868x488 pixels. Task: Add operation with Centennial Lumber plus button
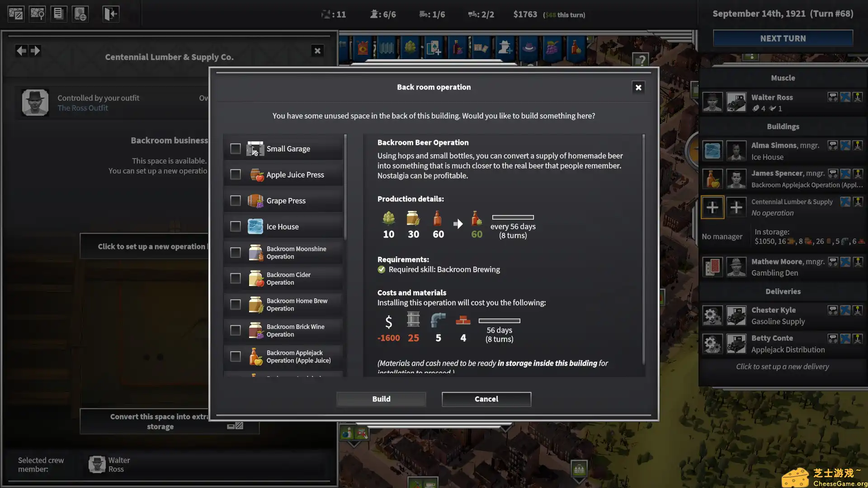coord(712,207)
